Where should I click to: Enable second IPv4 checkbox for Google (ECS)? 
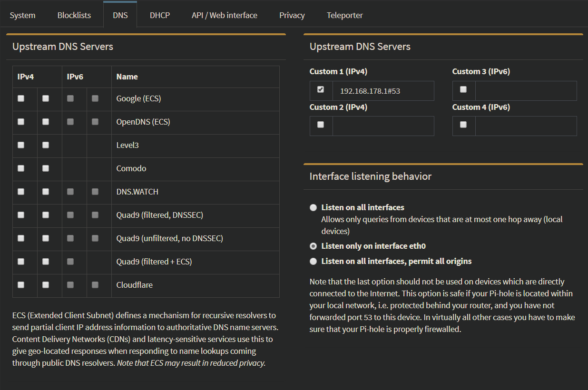coord(46,98)
